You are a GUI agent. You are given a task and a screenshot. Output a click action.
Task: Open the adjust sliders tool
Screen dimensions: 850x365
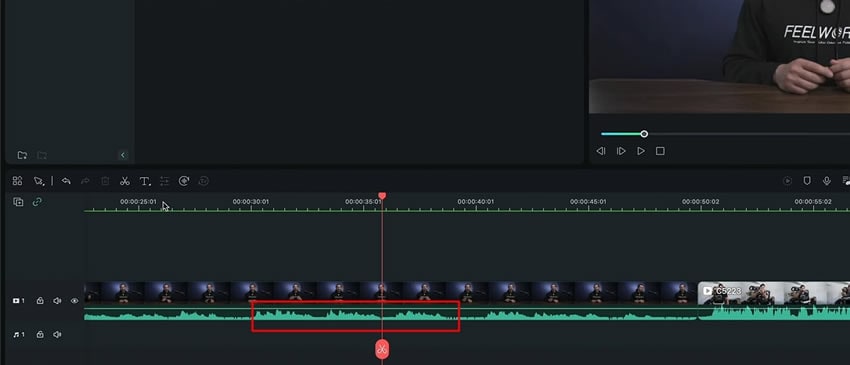[x=164, y=181]
